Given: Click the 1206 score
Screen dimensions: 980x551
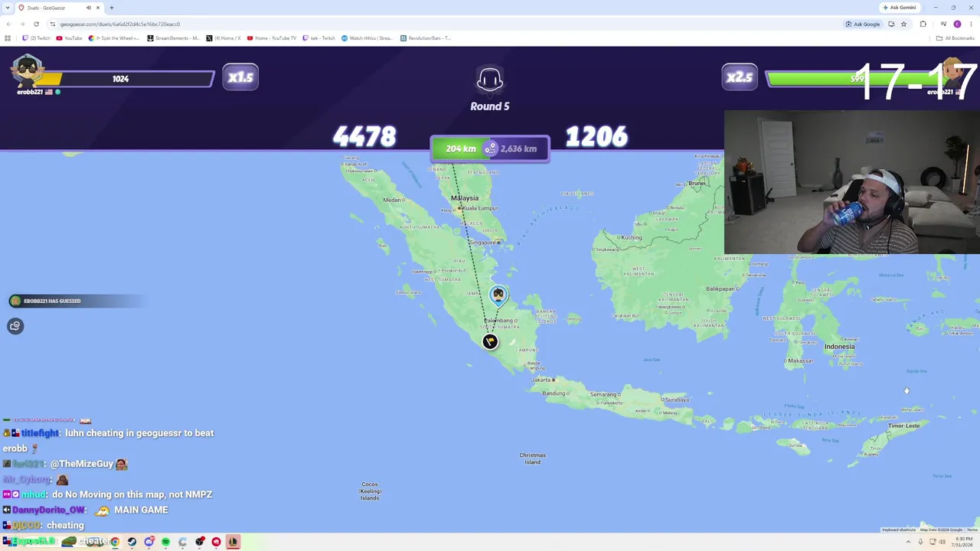Looking at the screenshot, I should click(596, 137).
